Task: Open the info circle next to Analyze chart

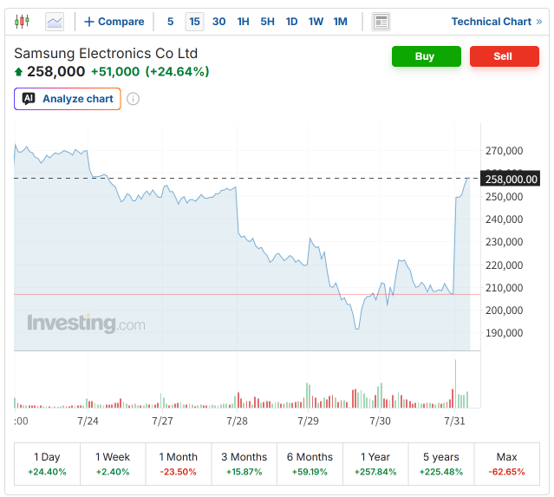Action: [133, 99]
